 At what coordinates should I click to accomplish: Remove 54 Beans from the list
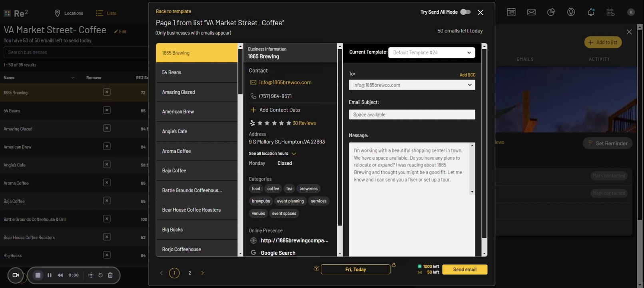[x=107, y=110]
